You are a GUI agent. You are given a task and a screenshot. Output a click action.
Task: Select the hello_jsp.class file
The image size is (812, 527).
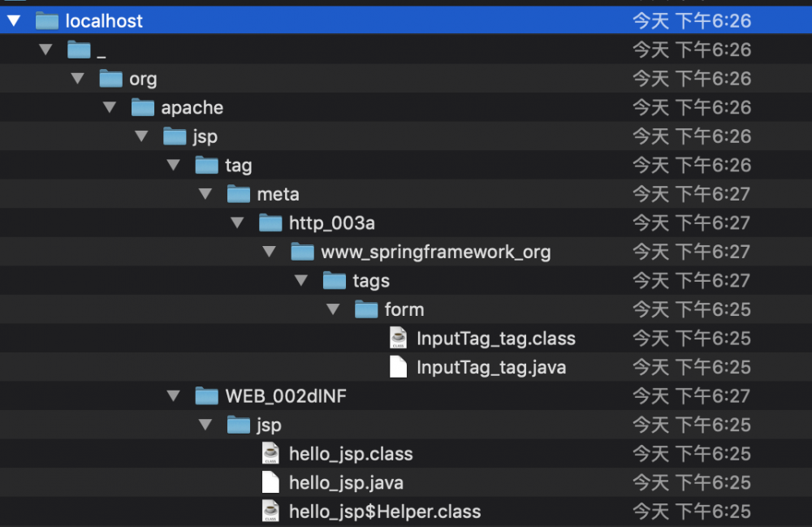coord(351,453)
